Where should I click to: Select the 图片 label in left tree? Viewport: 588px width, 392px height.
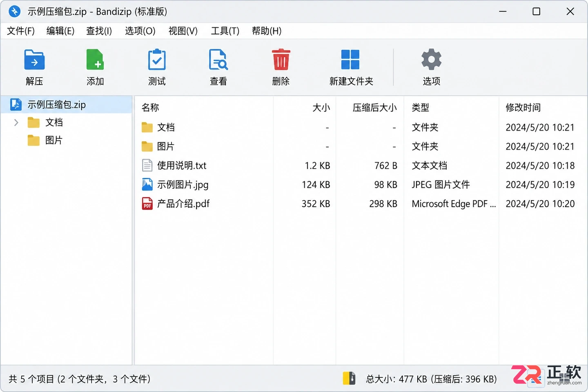pyautogui.click(x=54, y=140)
